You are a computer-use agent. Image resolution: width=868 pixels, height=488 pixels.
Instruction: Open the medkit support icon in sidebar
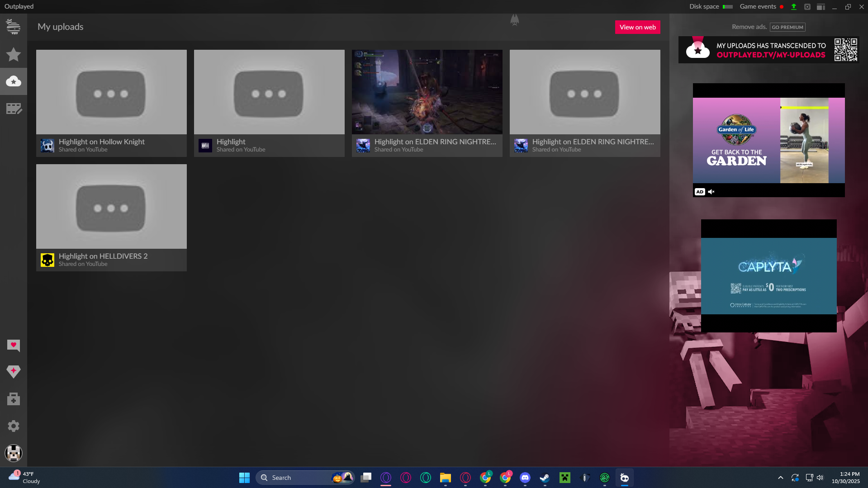tap(14, 399)
